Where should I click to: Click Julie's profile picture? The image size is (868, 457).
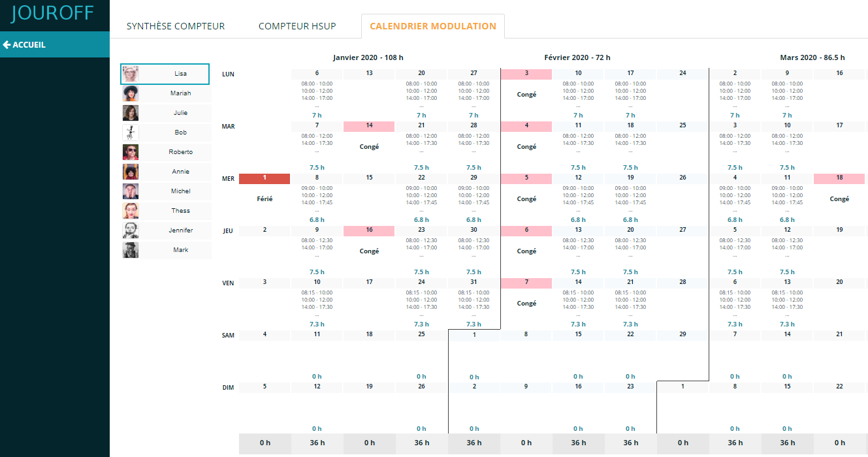pyautogui.click(x=131, y=113)
